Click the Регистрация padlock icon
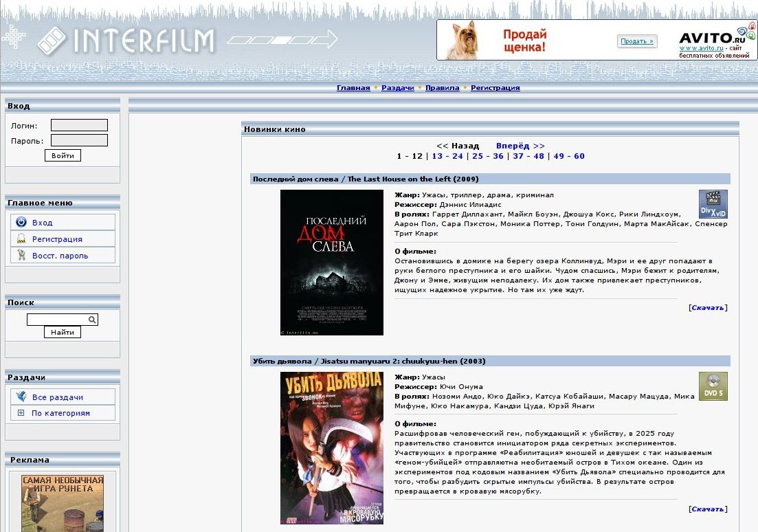Image resolution: width=758 pixels, height=532 pixels. click(x=21, y=239)
